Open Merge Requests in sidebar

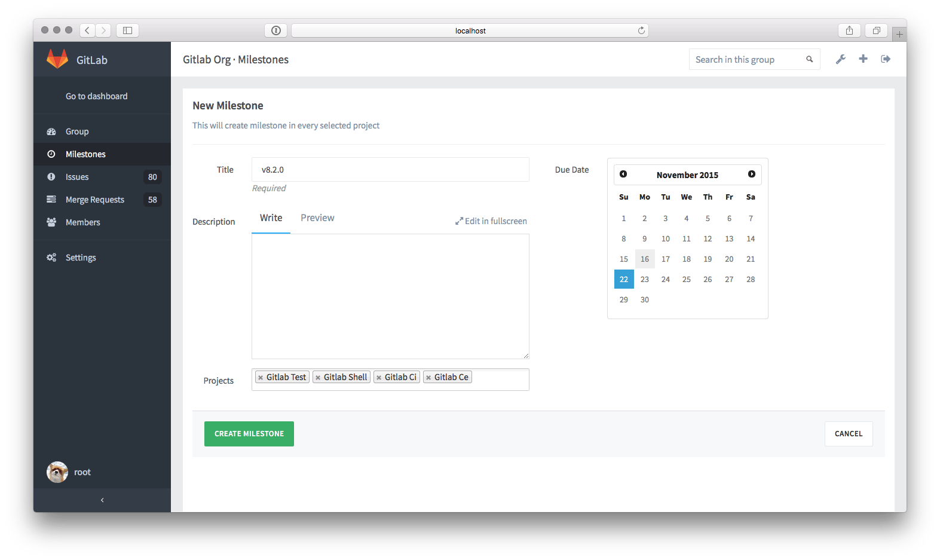click(95, 200)
